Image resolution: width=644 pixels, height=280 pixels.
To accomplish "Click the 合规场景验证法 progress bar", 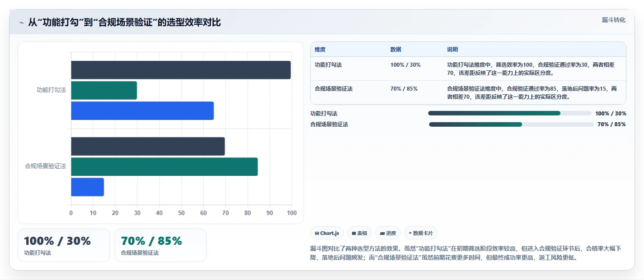I will (x=511, y=124).
